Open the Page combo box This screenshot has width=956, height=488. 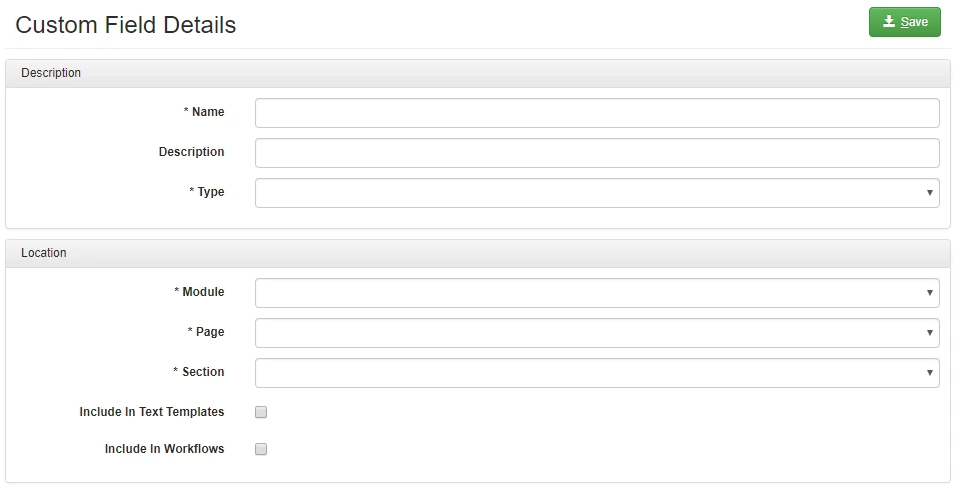pyautogui.click(x=597, y=333)
